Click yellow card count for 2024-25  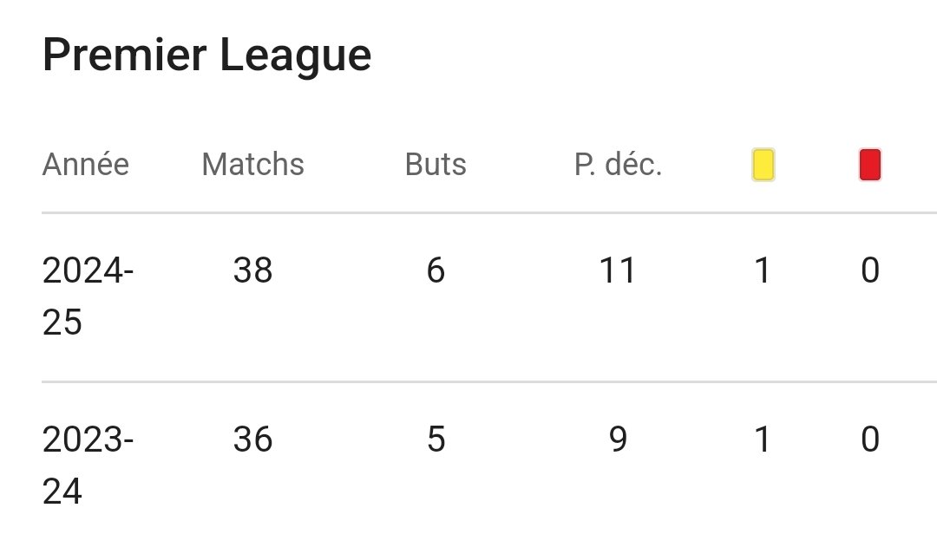coord(763,270)
